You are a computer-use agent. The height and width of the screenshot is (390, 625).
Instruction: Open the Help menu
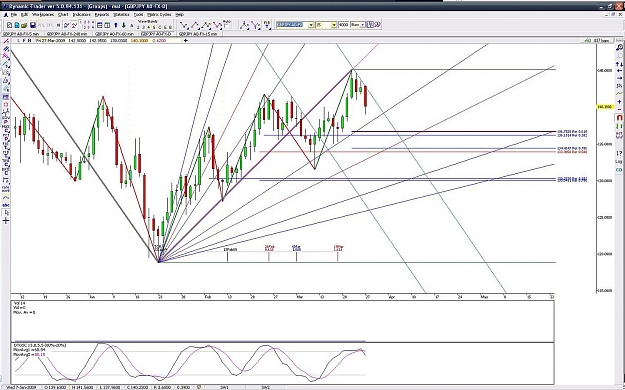(x=179, y=14)
